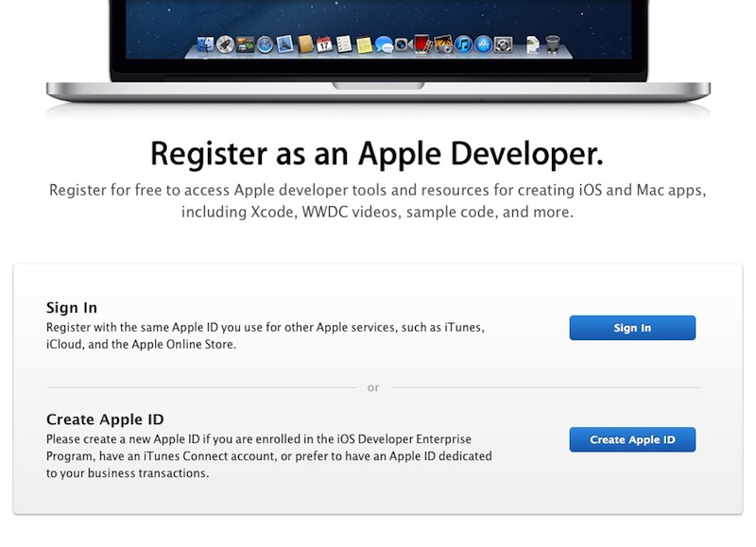Open the App Store icon in dock
This screenshot has height=547, width=756.
click(x=482, y=43)
